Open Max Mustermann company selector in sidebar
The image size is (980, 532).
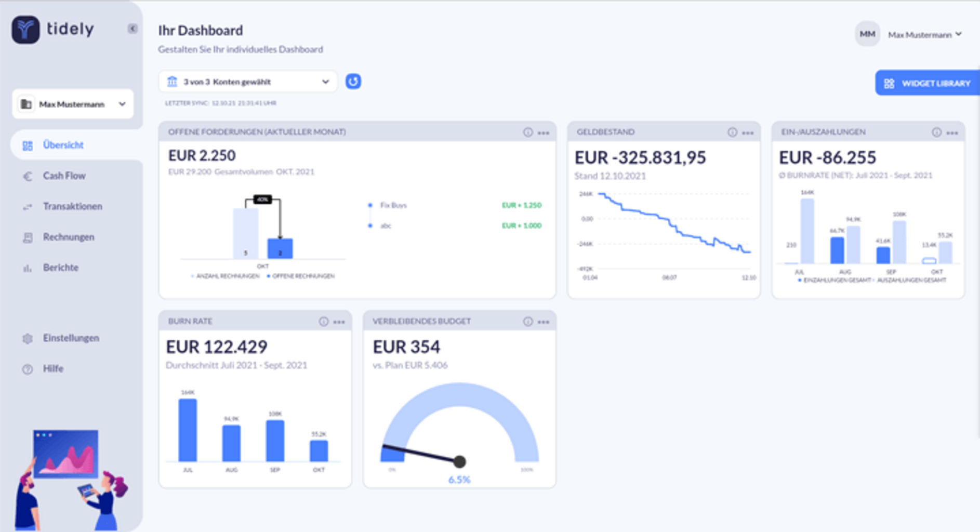click(73, 104)
